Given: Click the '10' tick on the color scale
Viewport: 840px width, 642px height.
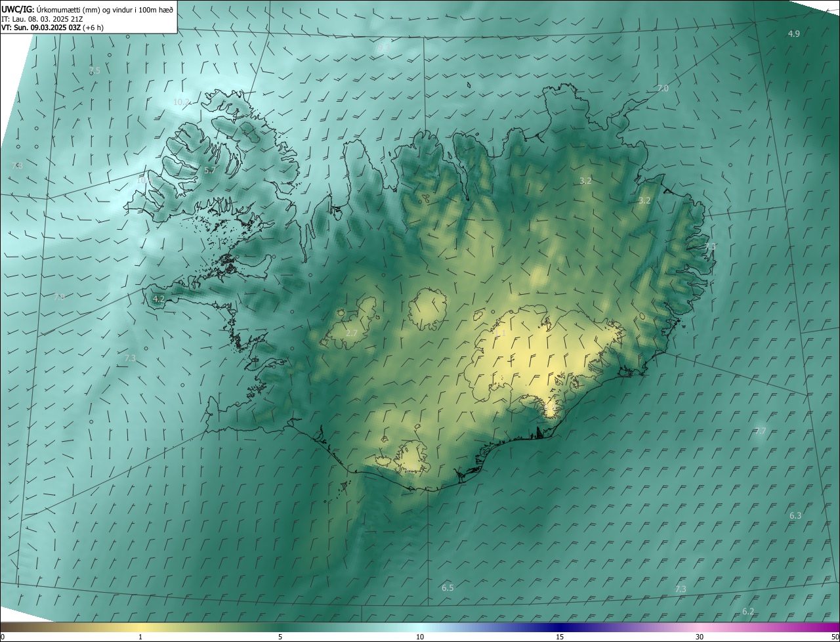Looking at the screenshot, I should [420, 637].
